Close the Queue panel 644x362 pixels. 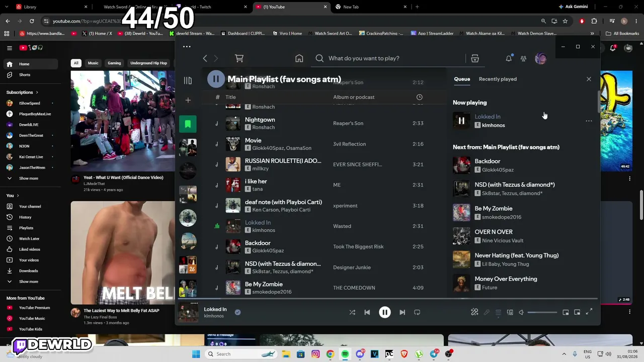589,79
